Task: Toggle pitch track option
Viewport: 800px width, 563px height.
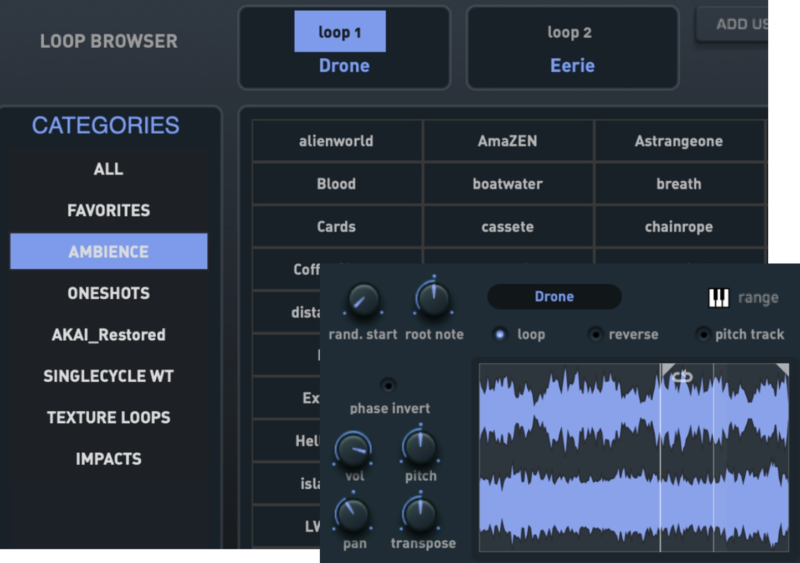Action: [703, 334]
